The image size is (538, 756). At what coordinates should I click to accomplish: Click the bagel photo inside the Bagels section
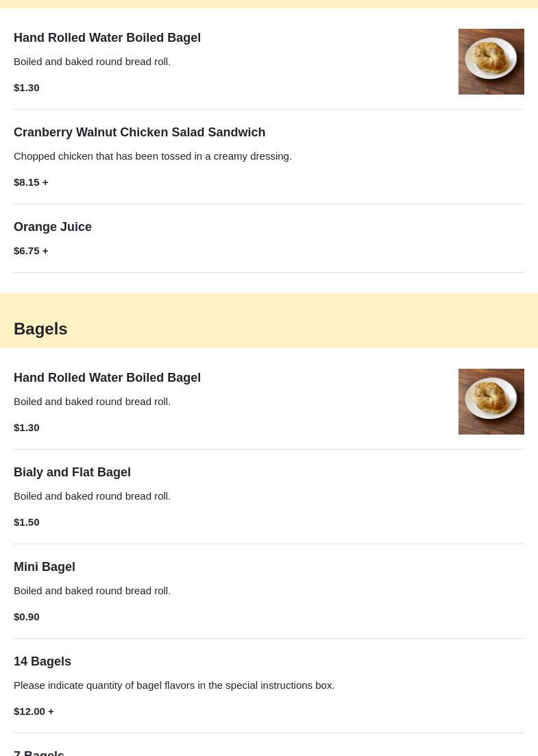(491, 402)
